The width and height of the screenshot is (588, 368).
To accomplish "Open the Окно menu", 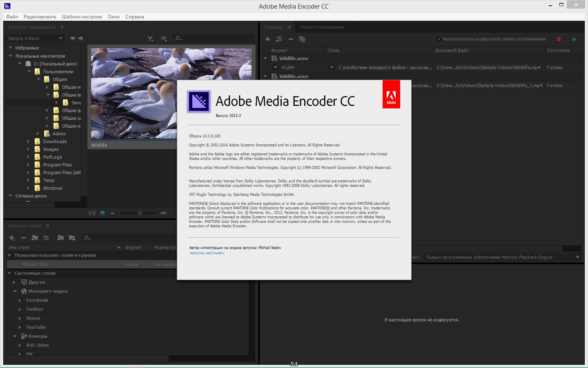I will (114, 17).
